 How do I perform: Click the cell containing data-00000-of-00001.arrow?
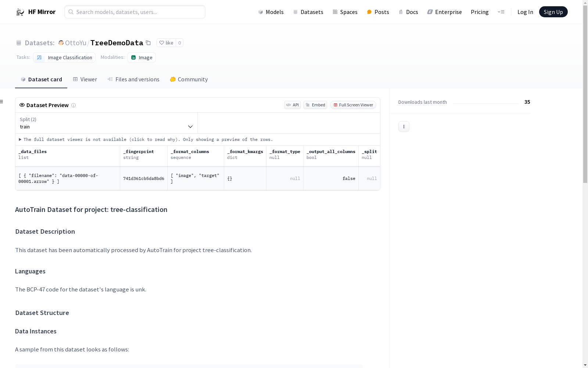pyautogui.click(x=68, y=178)
